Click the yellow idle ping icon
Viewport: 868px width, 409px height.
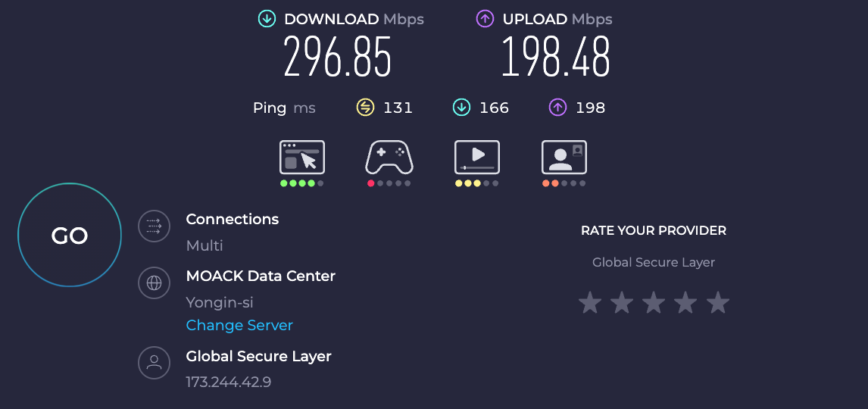(x=365, y=108)
